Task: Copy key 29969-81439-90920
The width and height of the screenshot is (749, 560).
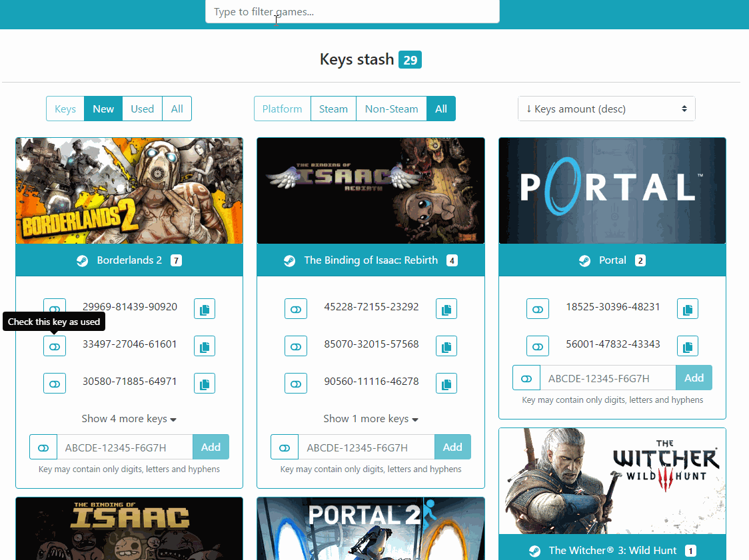Action: coord(205,309)
